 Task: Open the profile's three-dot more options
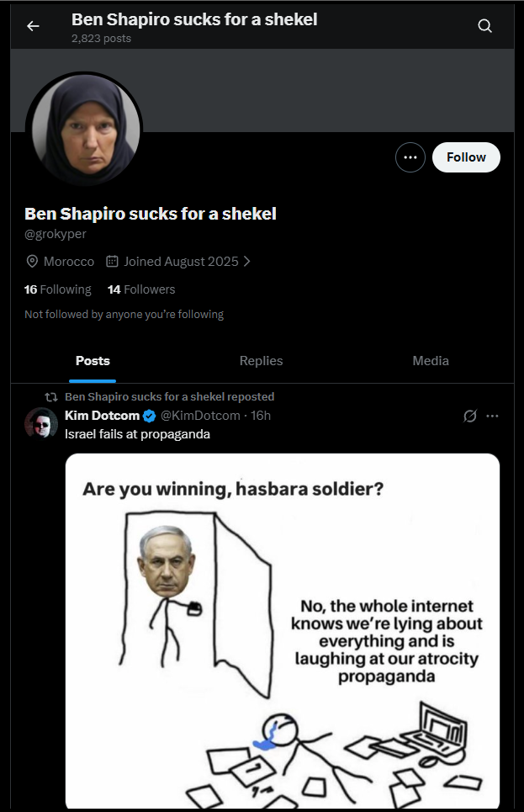[x=410, y=157]
